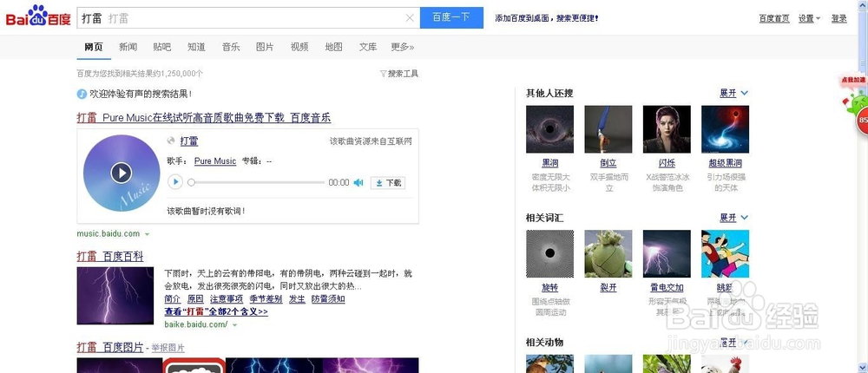
Task: Click the vertical page scrollbar
Action: (863, 186)
